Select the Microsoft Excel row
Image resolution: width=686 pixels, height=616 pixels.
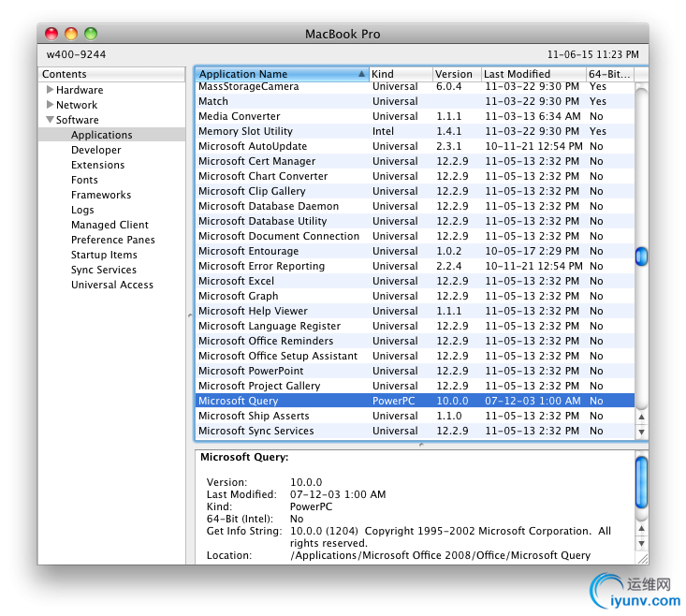[415, 281]
